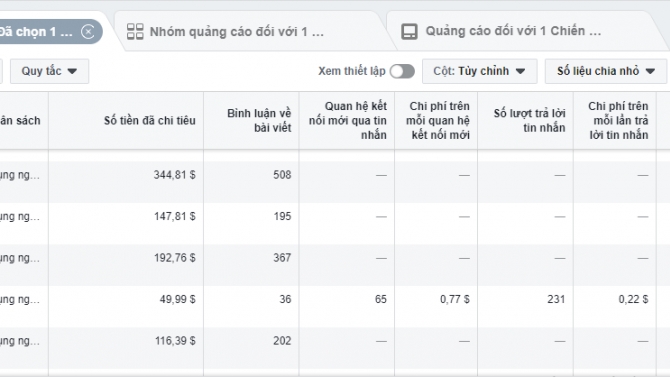Click the cost per reply '0,22 $'

(633, 299)
